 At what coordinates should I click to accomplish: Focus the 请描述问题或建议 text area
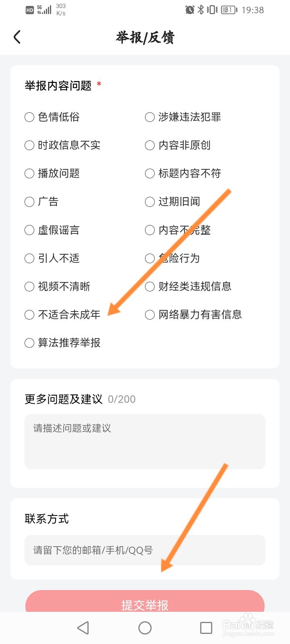(x=145, y=442)
